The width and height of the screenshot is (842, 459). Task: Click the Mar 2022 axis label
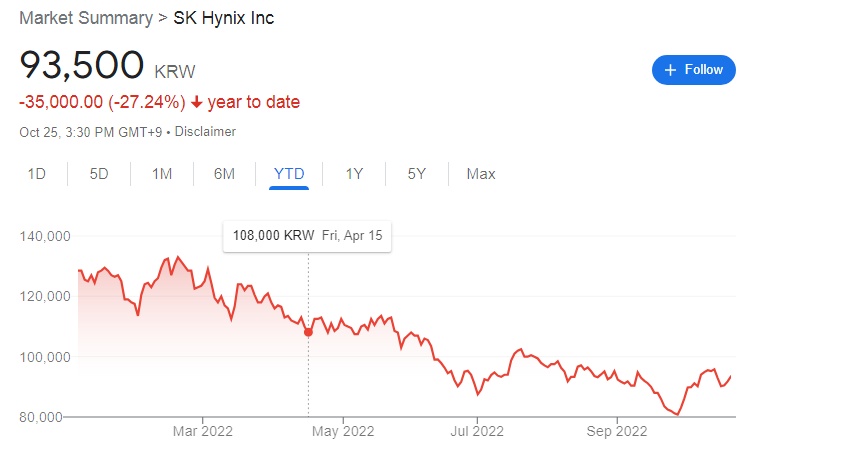pyautogui.click(x=202, y=432)
